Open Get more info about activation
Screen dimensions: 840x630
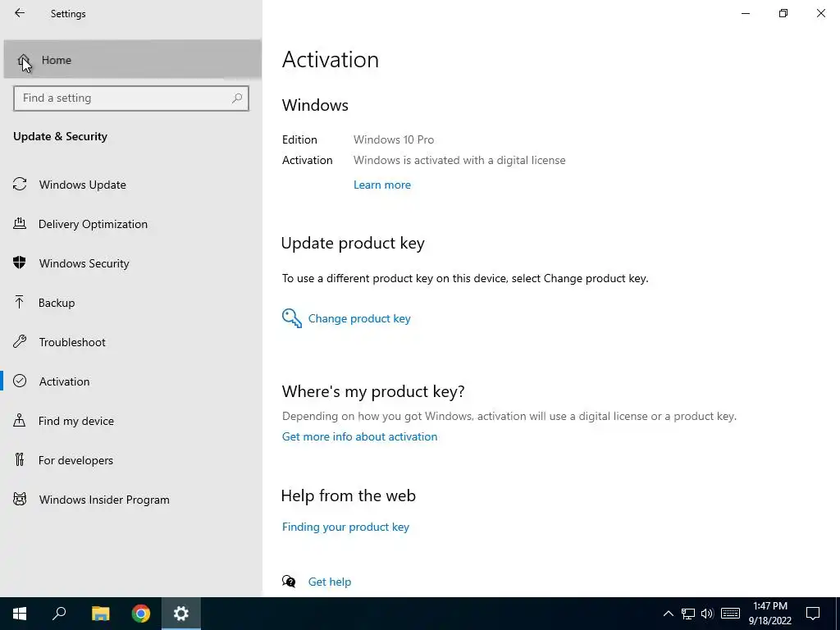359,436
